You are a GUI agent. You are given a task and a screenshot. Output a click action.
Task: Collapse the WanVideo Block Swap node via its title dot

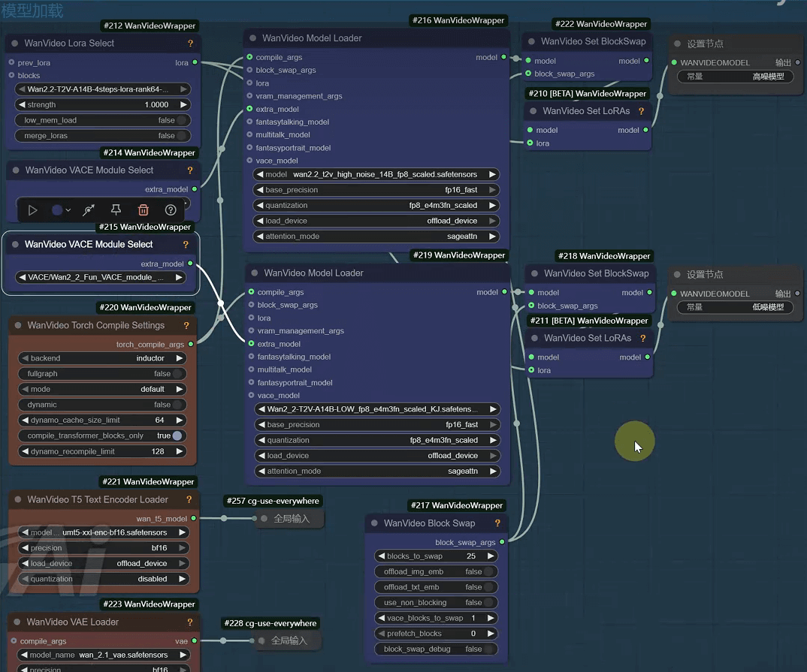[x=374, y=523]
